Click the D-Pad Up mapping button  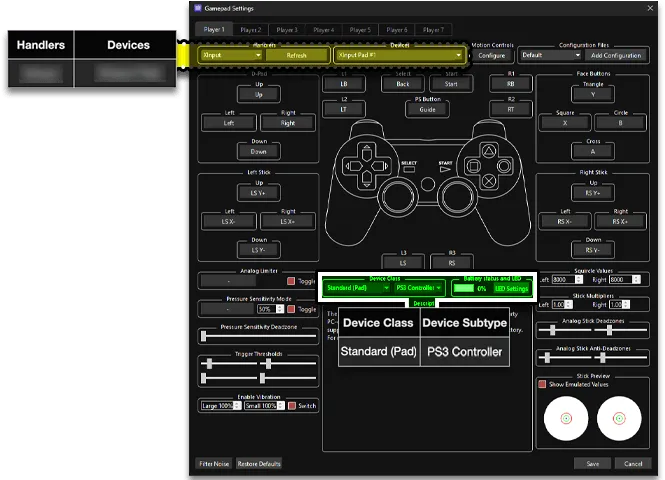[x=259, y=95]
